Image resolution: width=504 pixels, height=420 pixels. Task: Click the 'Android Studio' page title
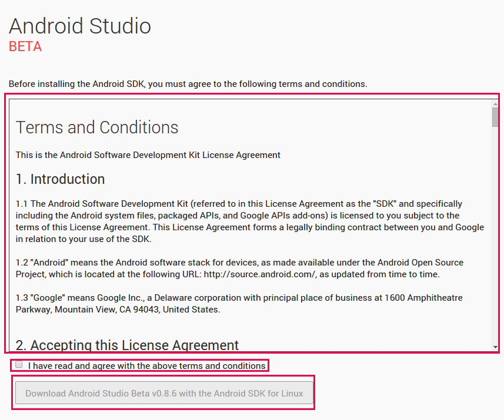(x=80, y=26)
